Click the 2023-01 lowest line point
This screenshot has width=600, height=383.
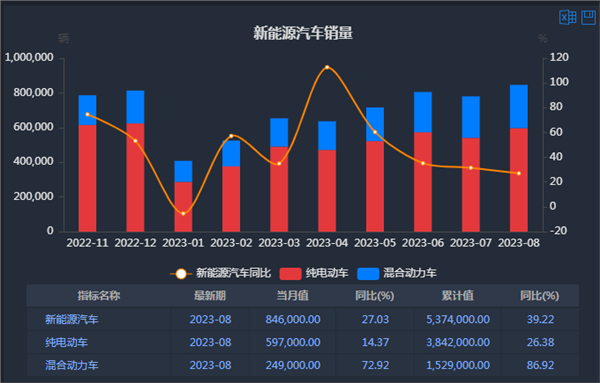tap(183, 214)
